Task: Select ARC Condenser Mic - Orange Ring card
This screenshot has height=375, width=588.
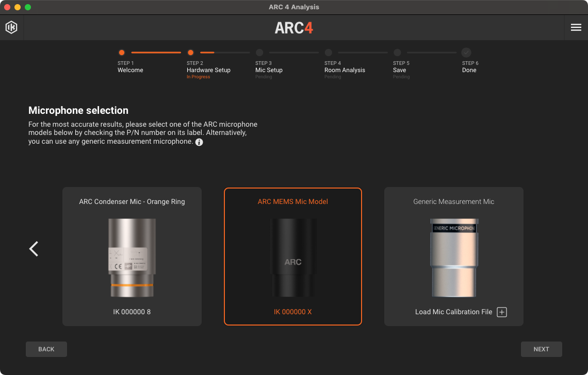Action: [x=132, y=257]
